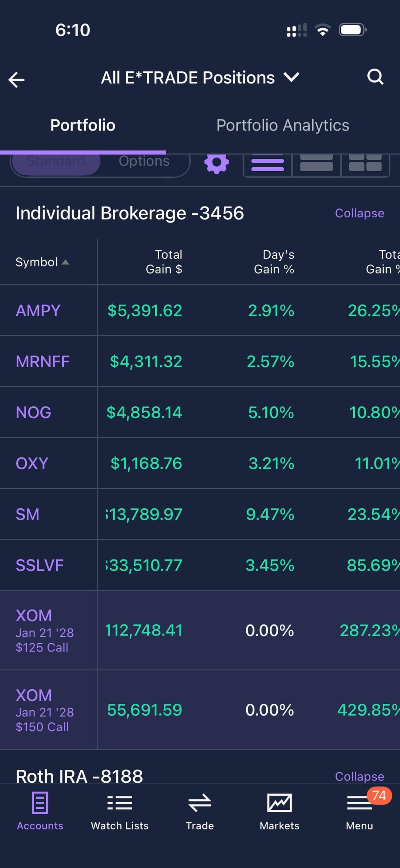Open the Markets chart icon
The image size is (400, 868).
[279, 811]
